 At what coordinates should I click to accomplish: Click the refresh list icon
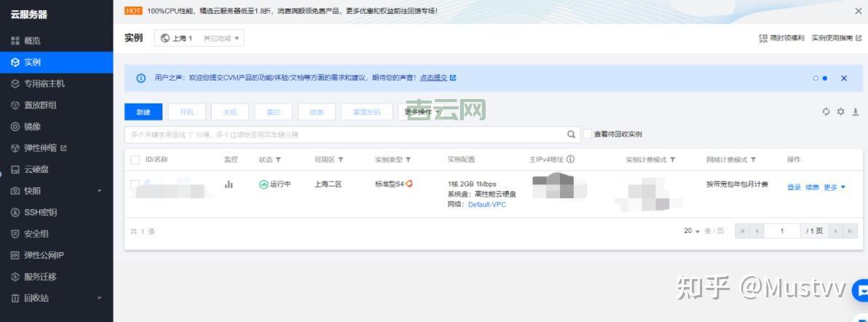pyautogui.click(x=826, y=112)
